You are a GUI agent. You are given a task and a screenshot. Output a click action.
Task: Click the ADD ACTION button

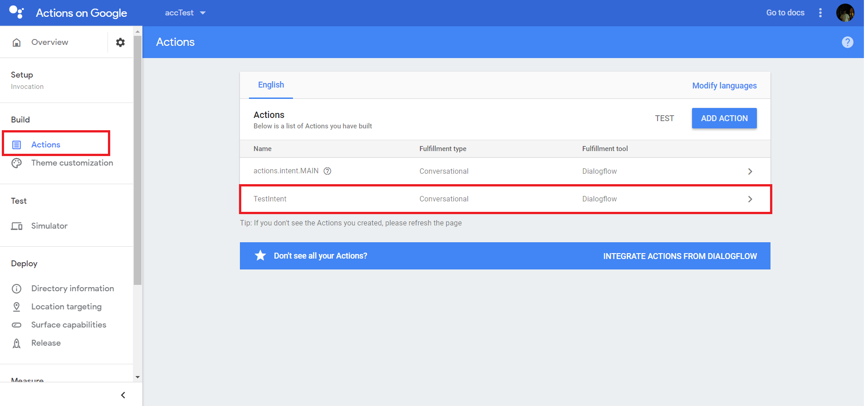click(724, 118)
